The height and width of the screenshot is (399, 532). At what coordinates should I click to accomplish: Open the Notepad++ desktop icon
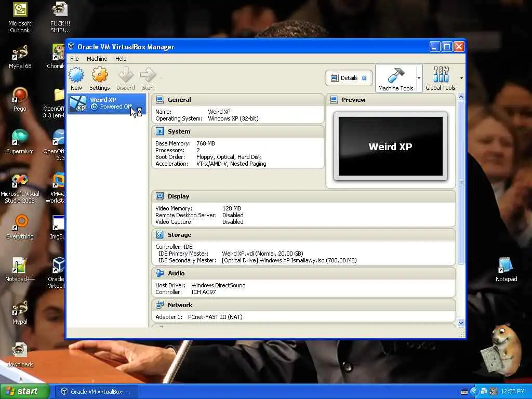20,265
